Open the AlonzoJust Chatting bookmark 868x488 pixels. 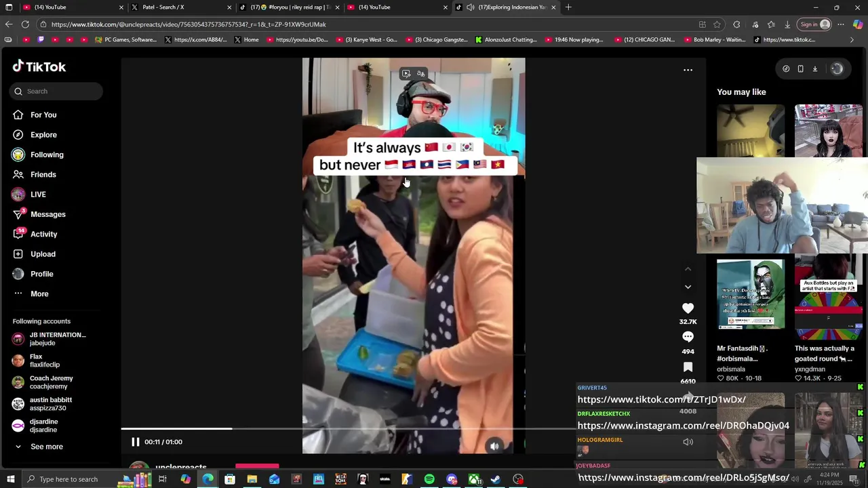[506, 40]
